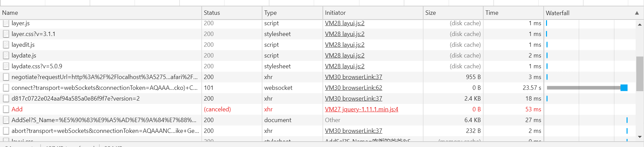
Task: Click the file icon next to layer.js
Action: click(6, 23)
